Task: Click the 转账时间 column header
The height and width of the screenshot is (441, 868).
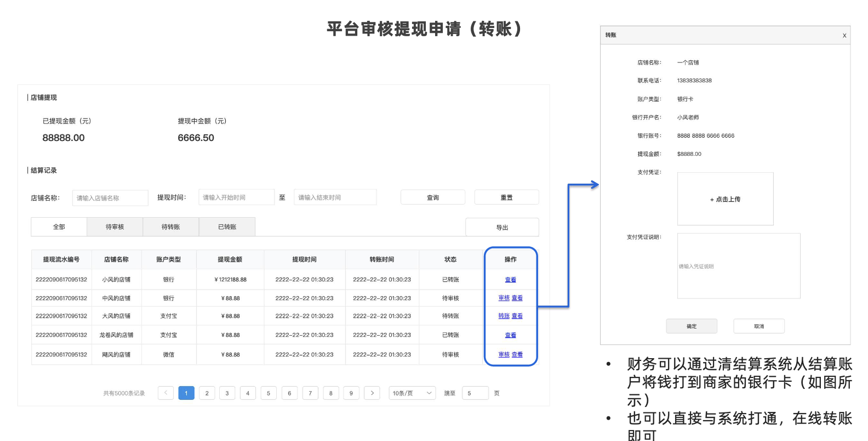Action: tap(382, 259)
